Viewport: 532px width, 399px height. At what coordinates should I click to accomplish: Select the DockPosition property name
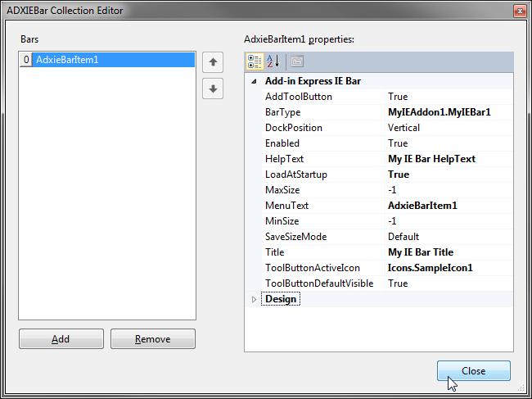pyautogui.click(x=294, y=128)
